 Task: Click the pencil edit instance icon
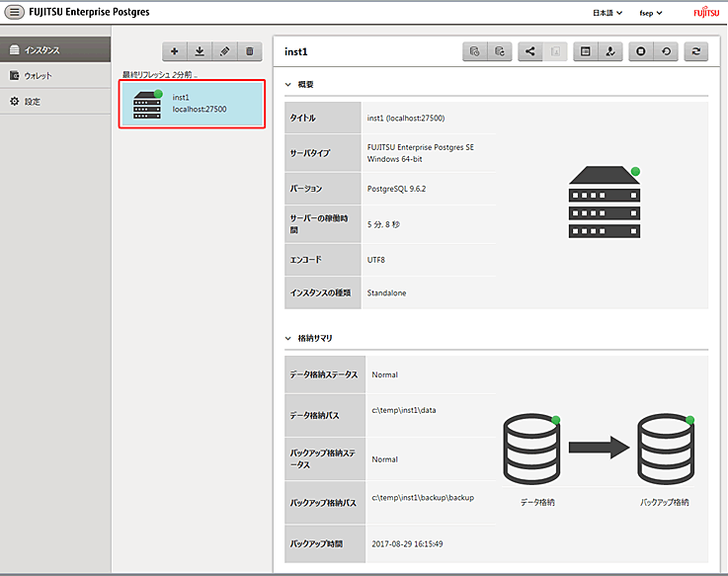[224, 51]
